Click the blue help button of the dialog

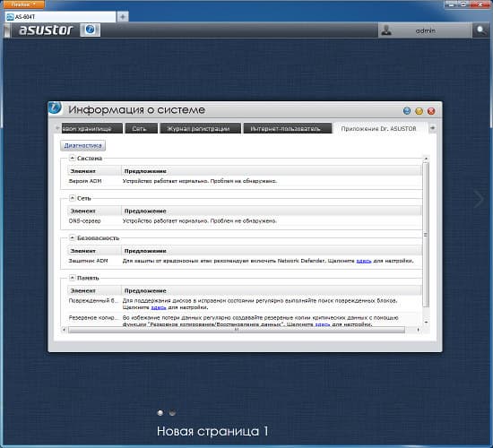(407, 111)
